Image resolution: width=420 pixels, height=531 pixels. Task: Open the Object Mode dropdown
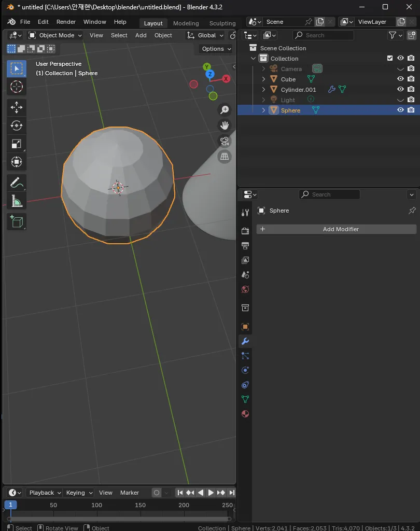pos(55,35)
